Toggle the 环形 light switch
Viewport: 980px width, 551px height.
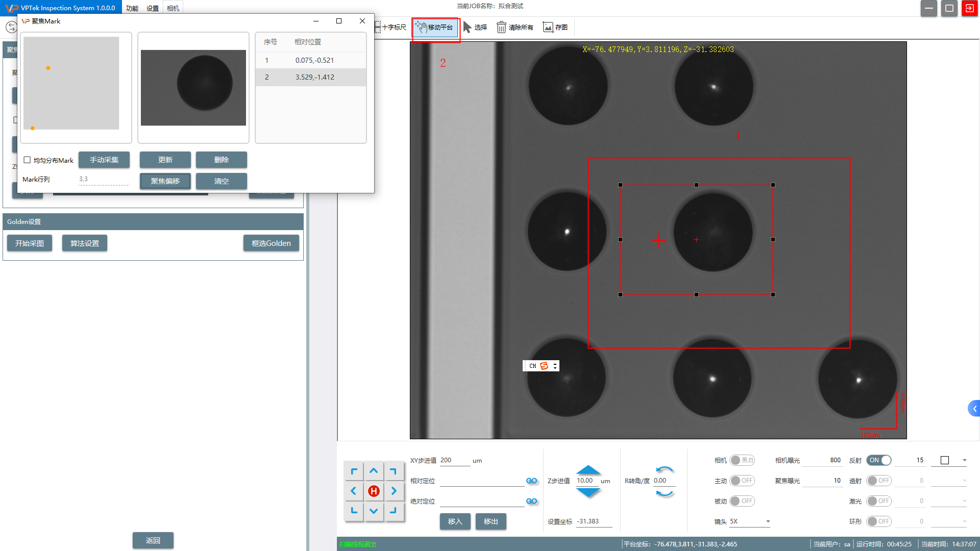pos(879,521)
